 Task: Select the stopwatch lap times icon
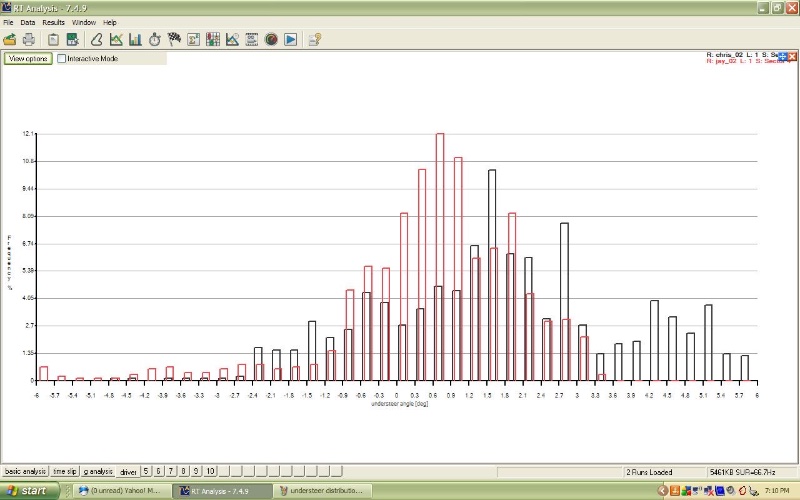coord(155,40)
